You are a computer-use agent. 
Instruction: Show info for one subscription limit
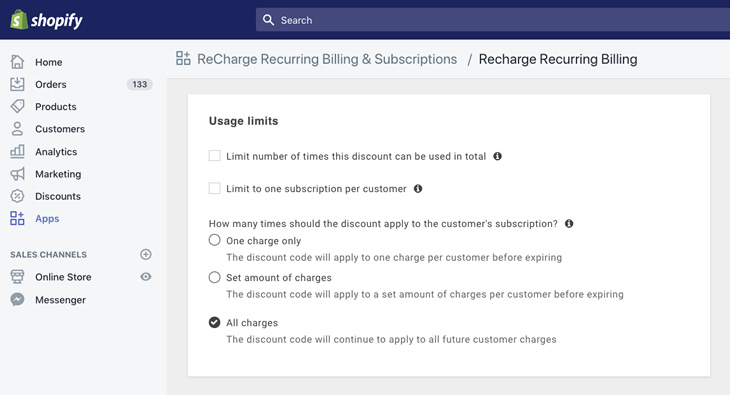click(418, 189)
